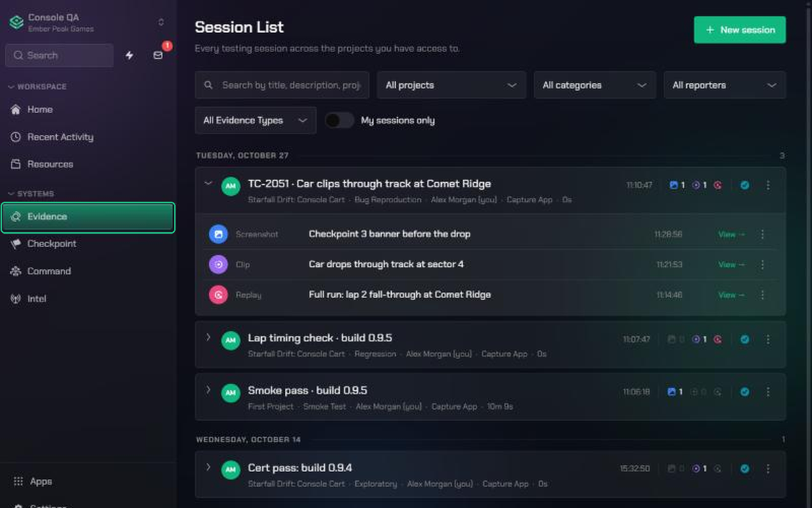Open more options for Smoke pass session

click(768, 391)
